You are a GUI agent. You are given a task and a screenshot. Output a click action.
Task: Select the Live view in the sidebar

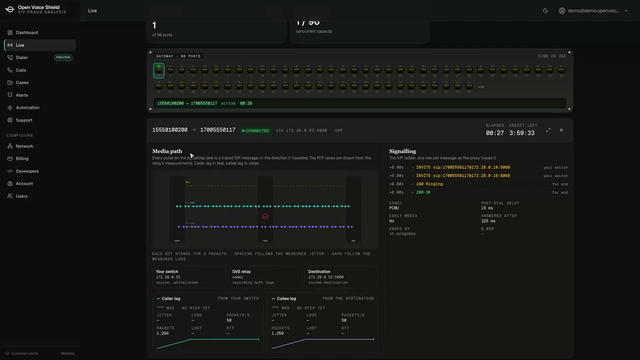[x=40, y=45]
